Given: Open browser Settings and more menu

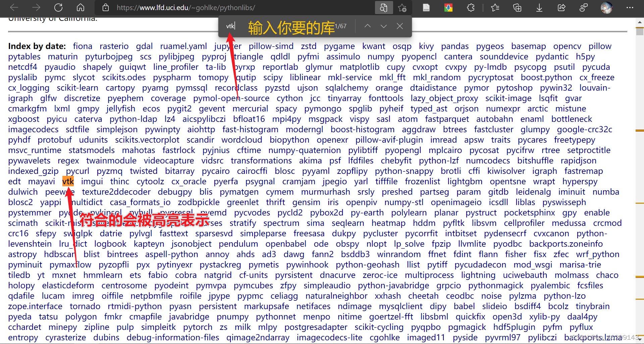Looking at the screenshot, I should pos(630,8).
